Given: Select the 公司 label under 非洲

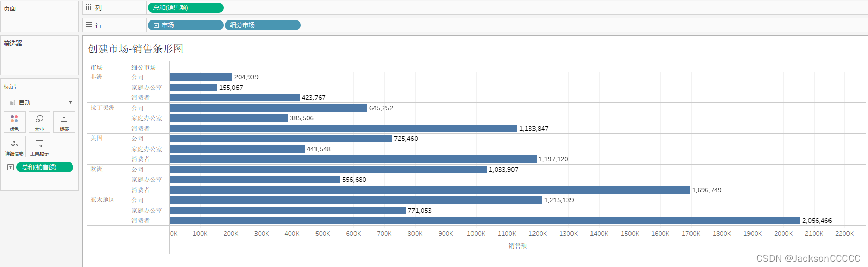Looking at the screenshot, I should 137,77.
